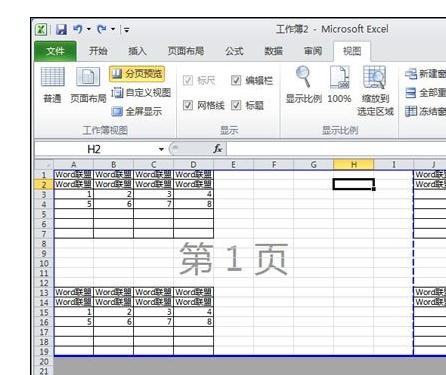Click cell C13 containing Word联盟
446x375 pixels.
pos(154,293)
